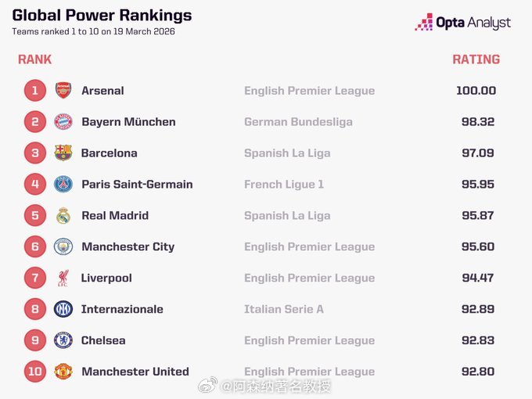Image resolution: width=532 pixels, height=399 pixels.
Task: Open the French Ligue 1 label
Action: 283,185
